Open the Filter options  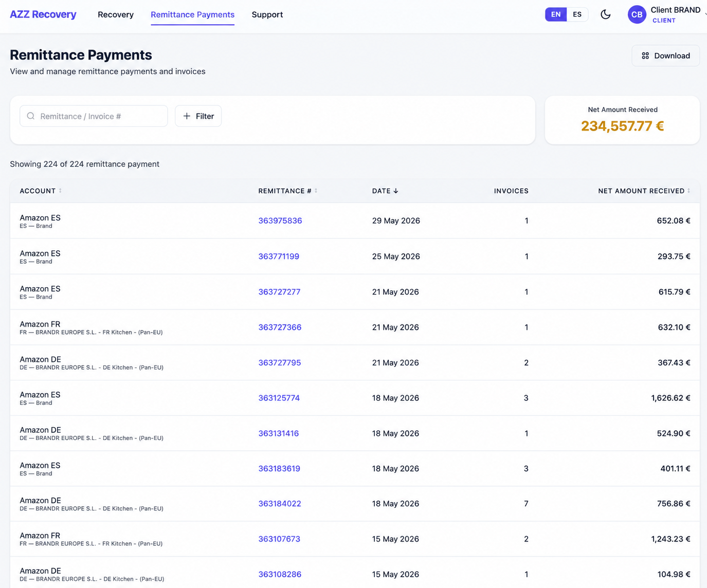[198, 116]
